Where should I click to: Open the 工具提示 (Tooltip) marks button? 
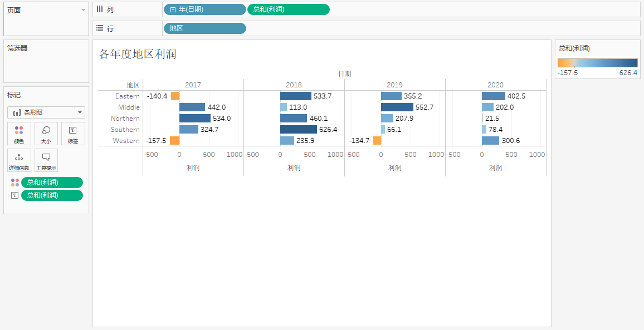46,160
